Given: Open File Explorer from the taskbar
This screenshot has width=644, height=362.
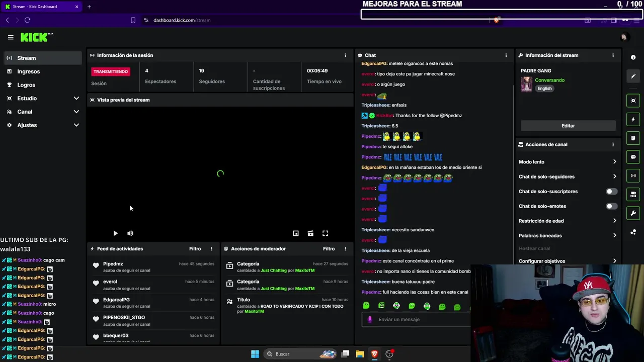Looking at the screenshot, I should pos(360,354).
